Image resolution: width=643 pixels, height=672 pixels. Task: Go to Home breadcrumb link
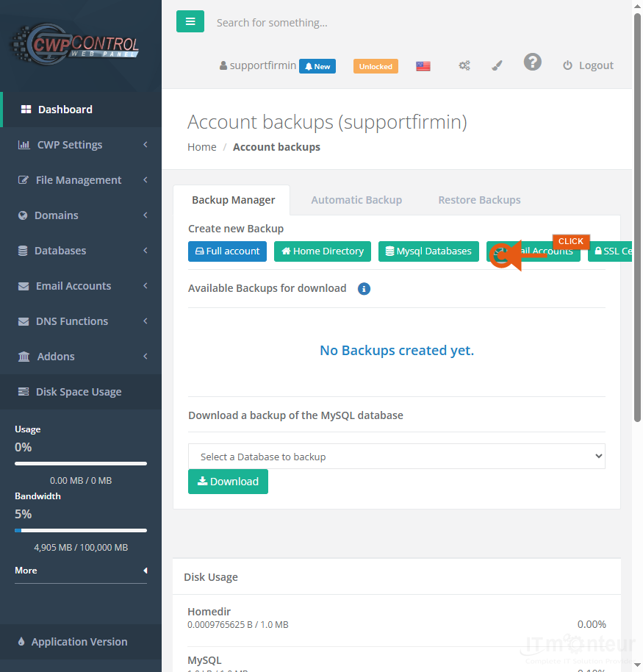pos(202,147)
